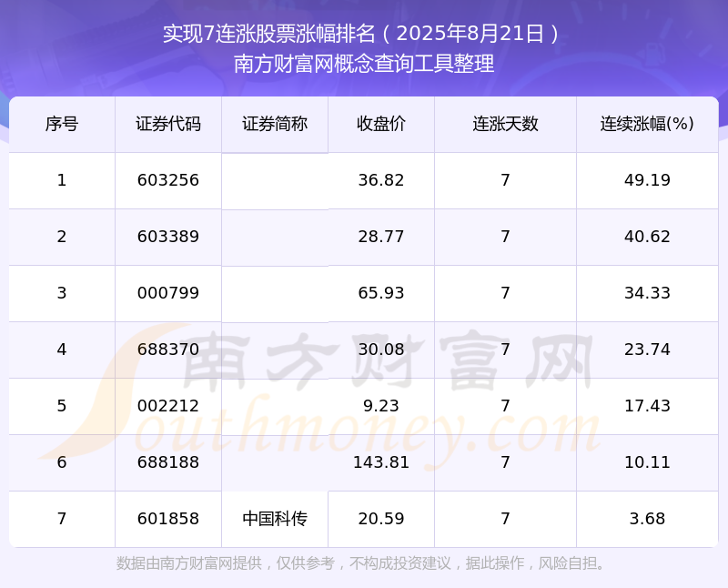
Task: Click gain value 3.68
Action: [647, 519]
